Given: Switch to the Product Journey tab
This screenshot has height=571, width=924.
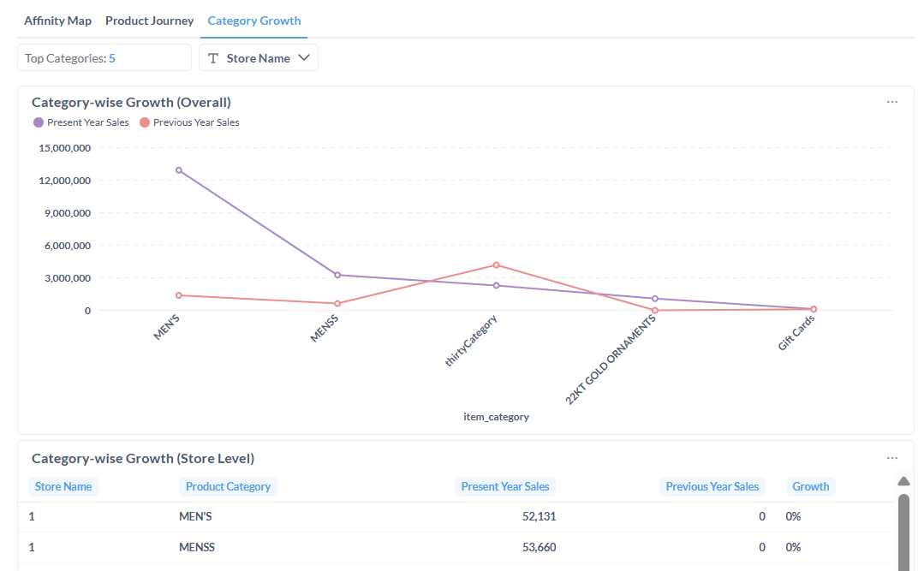Looking at the screenshot, I should [x=149, y=21].
